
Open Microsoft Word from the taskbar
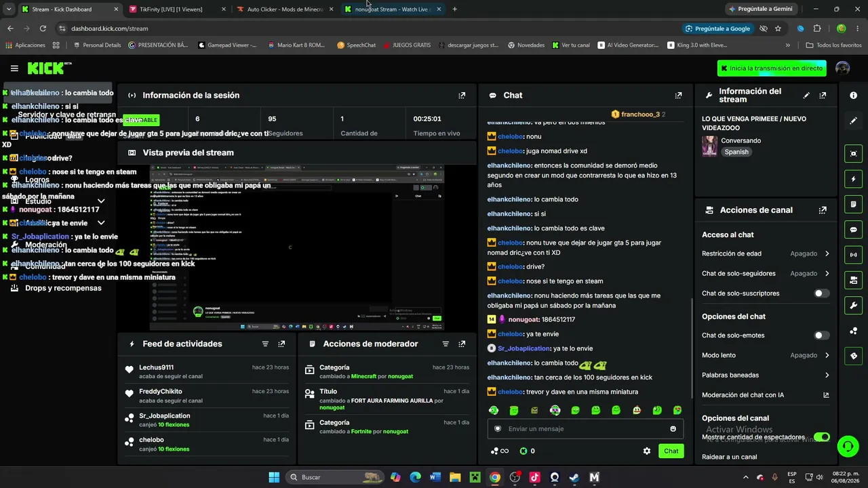(435, 477)
